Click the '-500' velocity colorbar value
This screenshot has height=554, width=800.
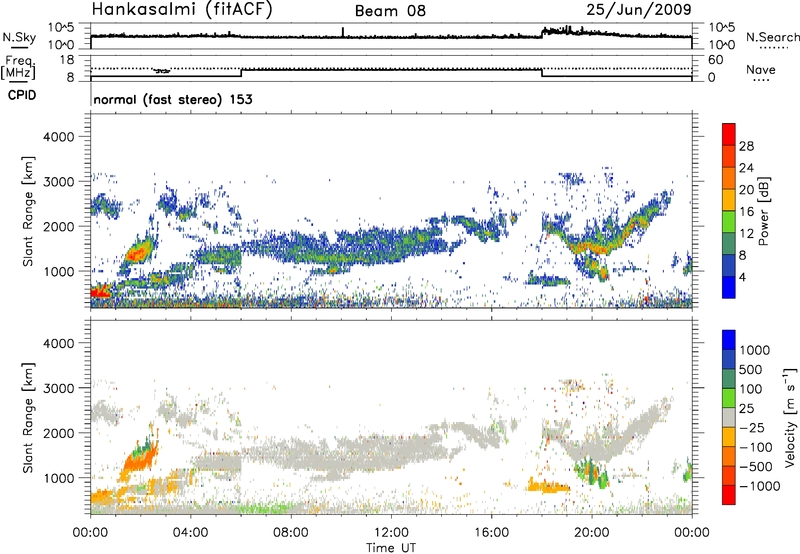pyautogui.click(x=756, y=466)
